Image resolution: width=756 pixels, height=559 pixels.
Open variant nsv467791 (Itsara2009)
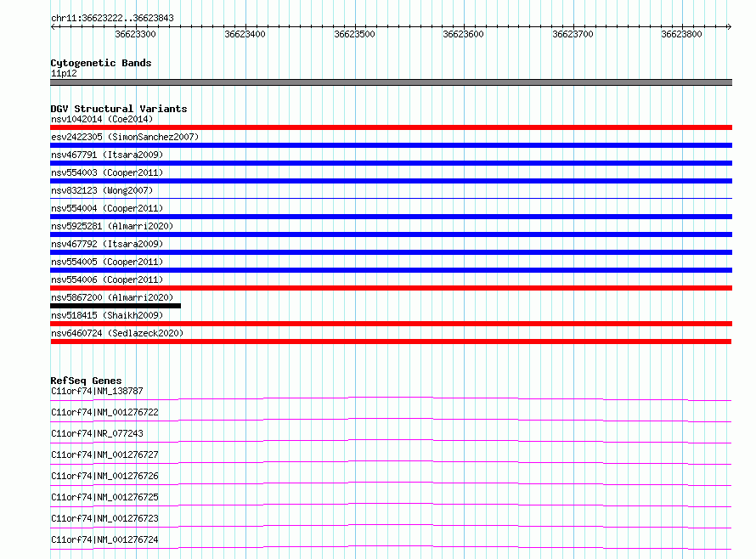coord(107,155)
